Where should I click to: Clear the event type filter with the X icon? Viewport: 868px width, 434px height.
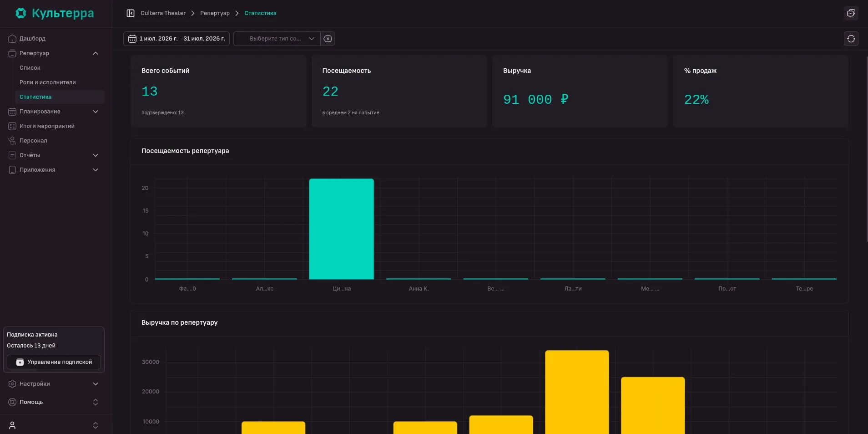(x=328, y=39)
